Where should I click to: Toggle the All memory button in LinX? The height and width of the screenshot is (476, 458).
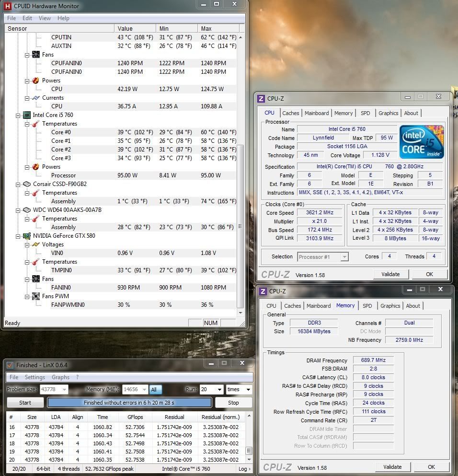click(x=156, y=390)
